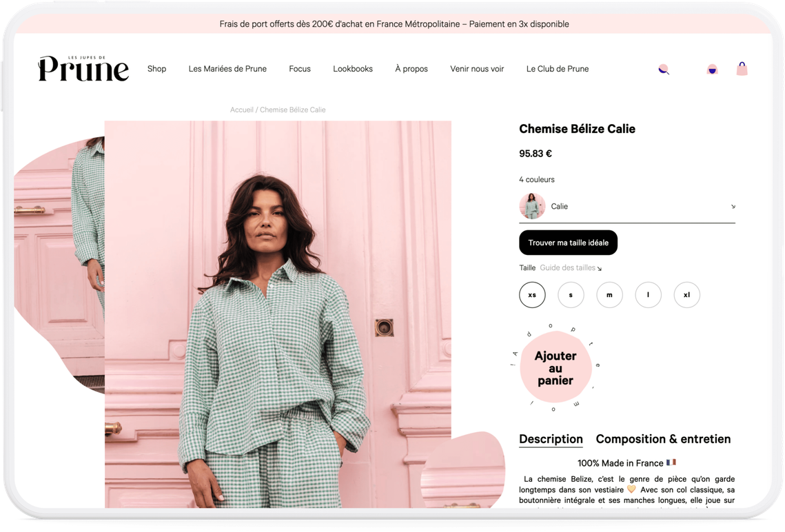Switch to Composition & entretien tab
Viewport: 785px width, 532px height.
tap(663, 439)
